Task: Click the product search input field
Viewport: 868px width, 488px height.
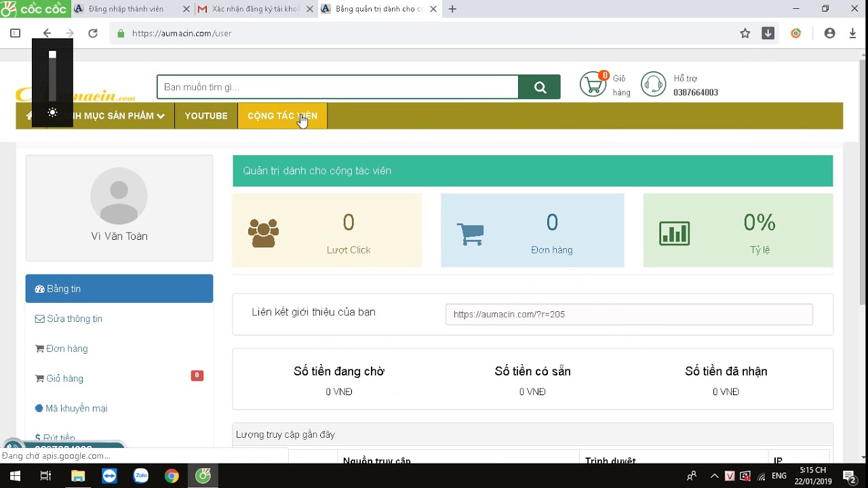Action: click(x=338, y=87)
